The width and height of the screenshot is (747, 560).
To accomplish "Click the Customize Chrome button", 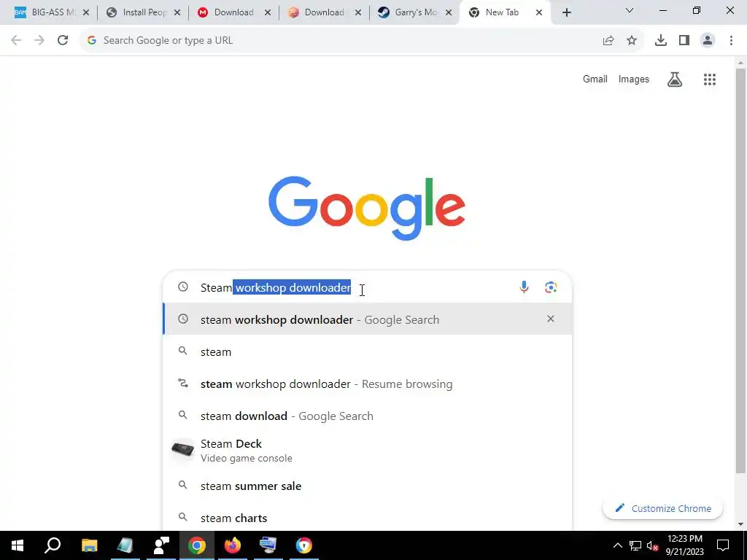I will (x=662, y=508).
